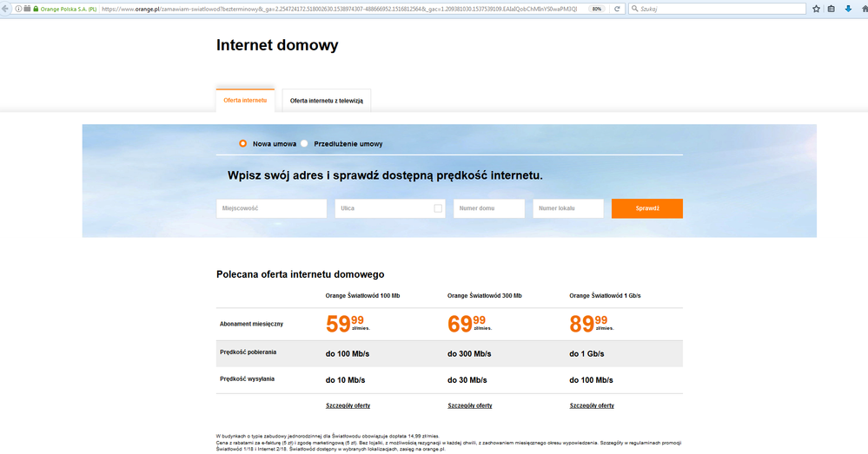Go to the browser home page icon

(865, 9)
